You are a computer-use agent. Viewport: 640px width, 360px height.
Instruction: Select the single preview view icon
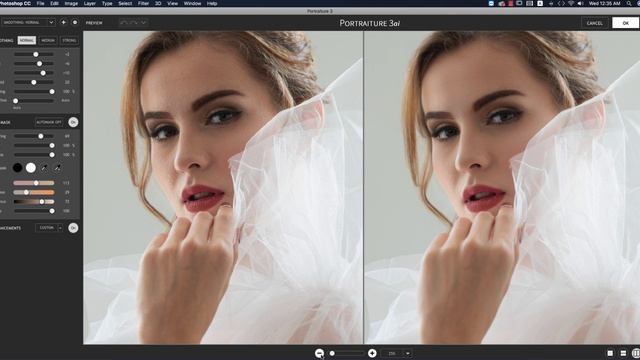click(x=610, y=353)
